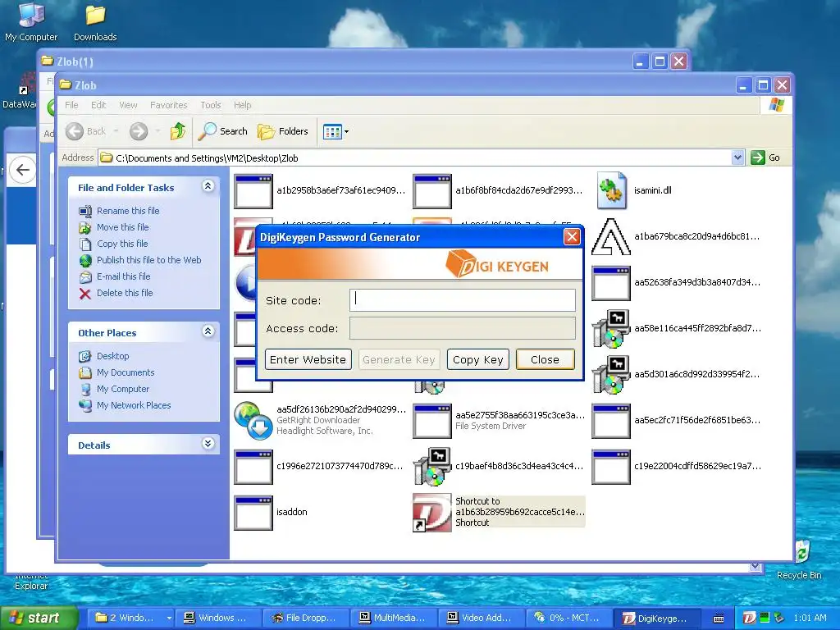Go to My Network Places
840x630 pixels.
point(134,405)
